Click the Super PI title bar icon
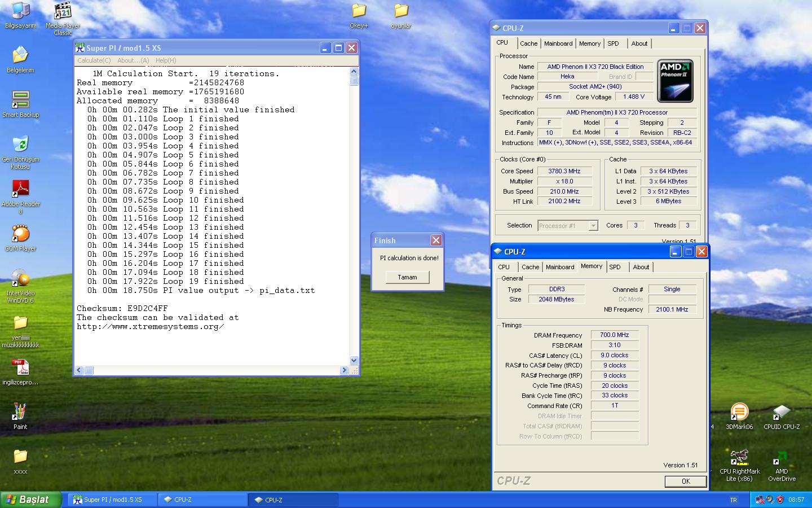The width and height of the screenshot is (812, 508). pos(80,48)
